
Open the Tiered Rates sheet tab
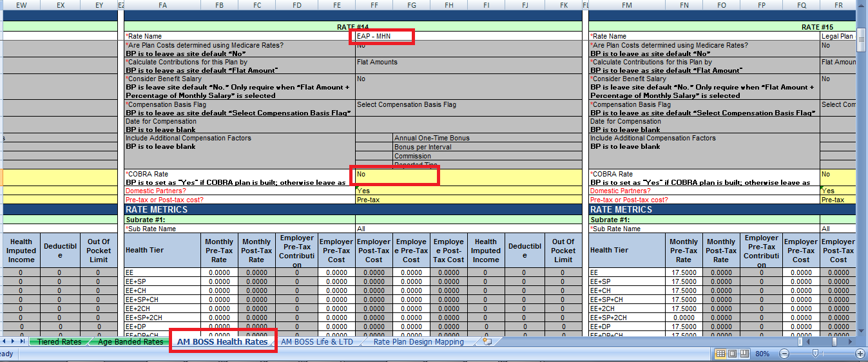pyautogui.click(x=59, y=342)
